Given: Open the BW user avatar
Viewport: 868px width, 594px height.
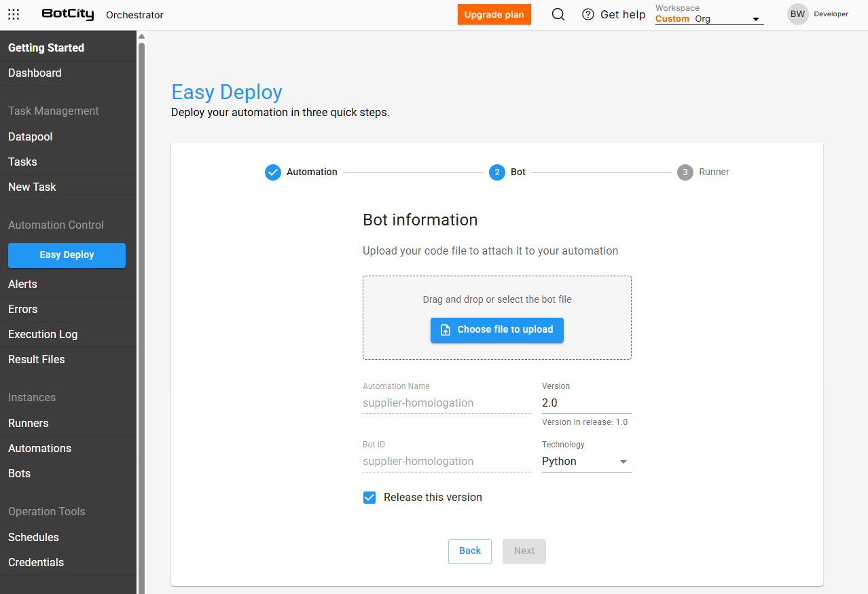Looking at the screenshot, I should [797, 14].
